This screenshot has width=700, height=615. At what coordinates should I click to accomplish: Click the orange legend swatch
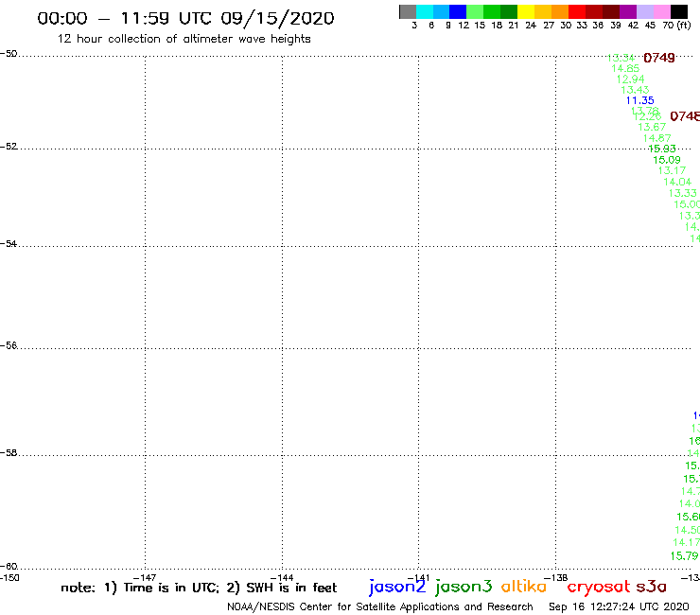(x=560, y=11)
